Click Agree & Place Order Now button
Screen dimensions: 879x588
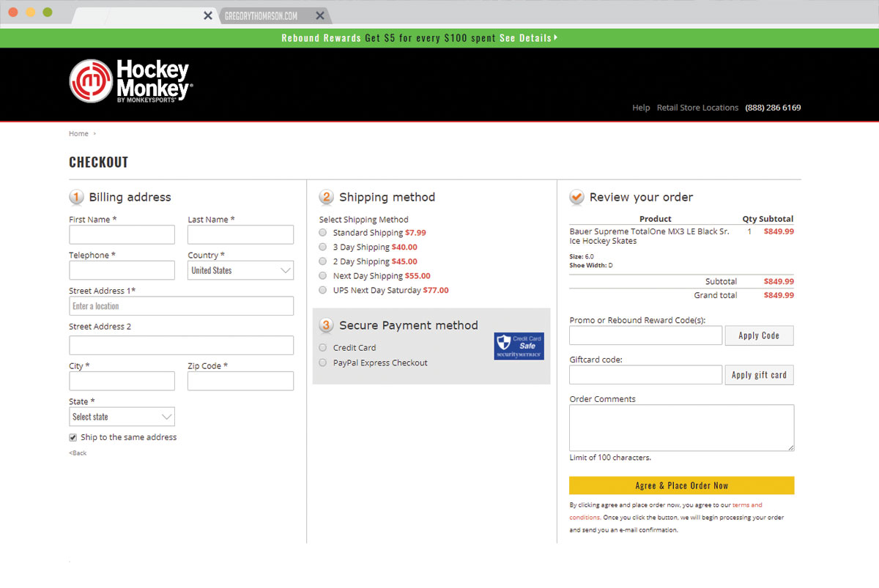[681, 485]
